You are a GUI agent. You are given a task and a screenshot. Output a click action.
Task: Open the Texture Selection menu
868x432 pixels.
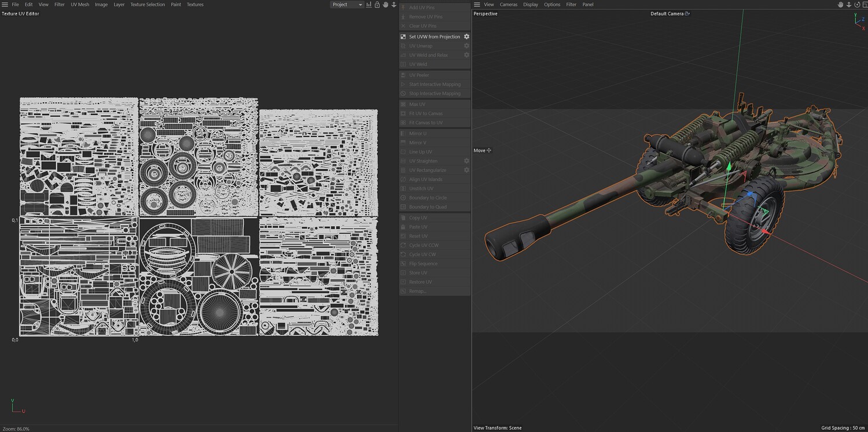tap(148, 5)
